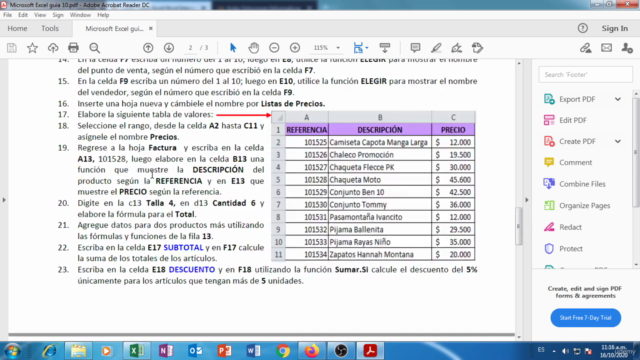Click the Sign In link
Viewport: 640px width, 360px height.
point(615,28)
